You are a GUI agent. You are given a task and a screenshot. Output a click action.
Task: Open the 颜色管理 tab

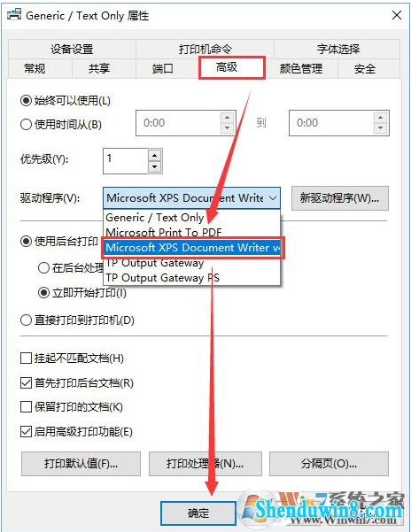coord(301,69)
